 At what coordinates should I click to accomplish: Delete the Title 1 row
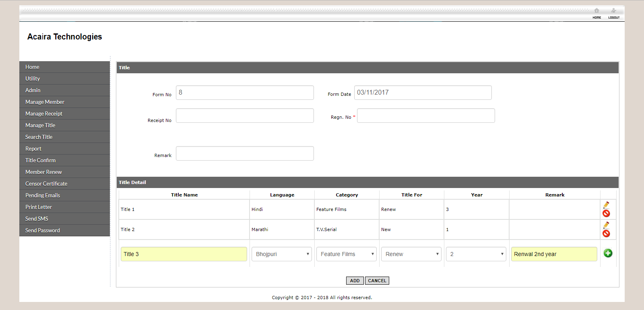pos(606,214)
